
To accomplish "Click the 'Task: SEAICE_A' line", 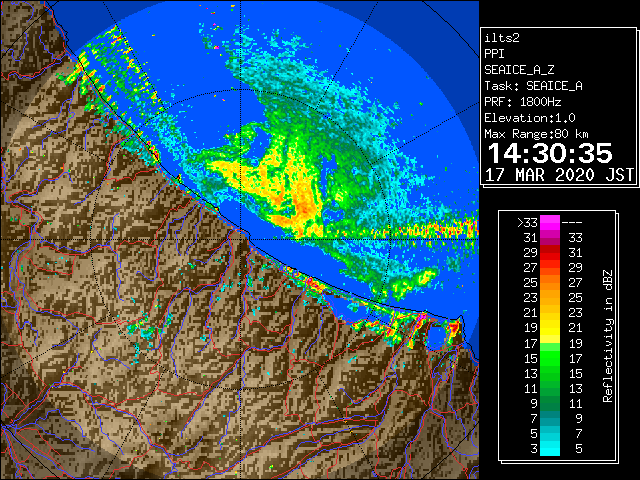I will click(533, 86).
